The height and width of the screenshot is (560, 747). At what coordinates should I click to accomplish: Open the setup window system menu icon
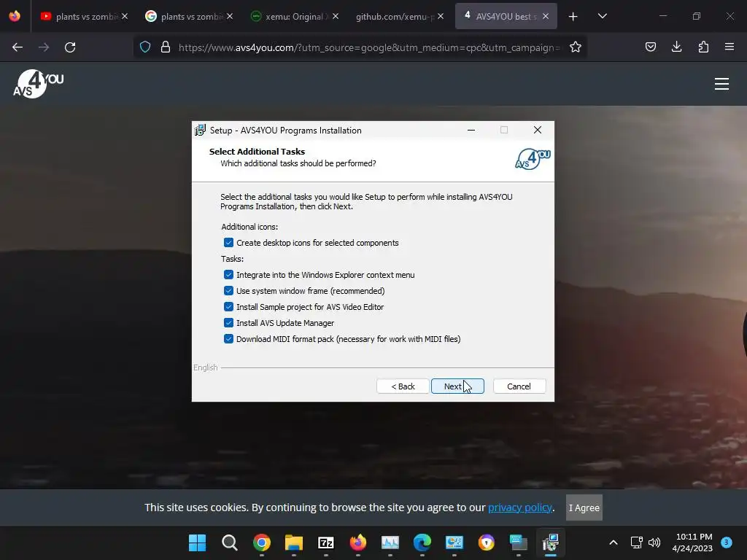tap(201, 130)
